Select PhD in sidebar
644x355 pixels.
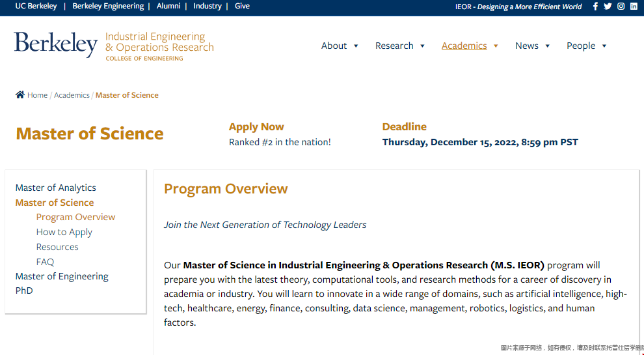(24, 291)
